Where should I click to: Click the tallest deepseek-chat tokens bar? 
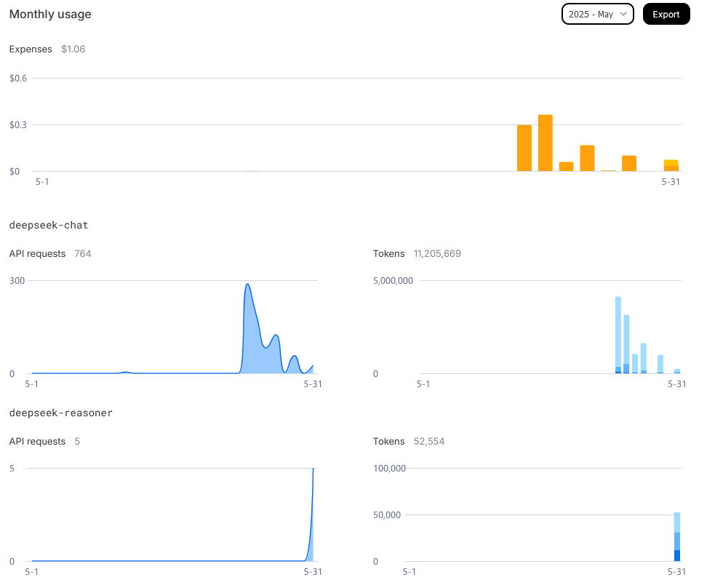pos(618,335)
